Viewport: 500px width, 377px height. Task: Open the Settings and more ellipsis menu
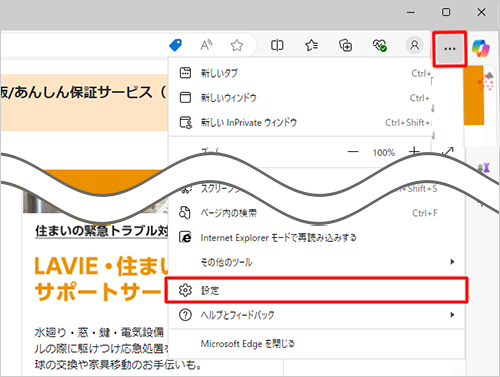point(450,49)
